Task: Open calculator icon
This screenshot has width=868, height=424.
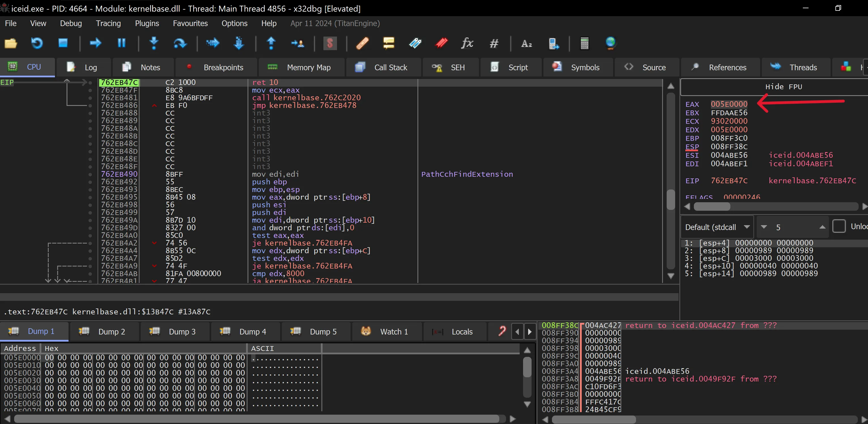Action: point(585,43)
